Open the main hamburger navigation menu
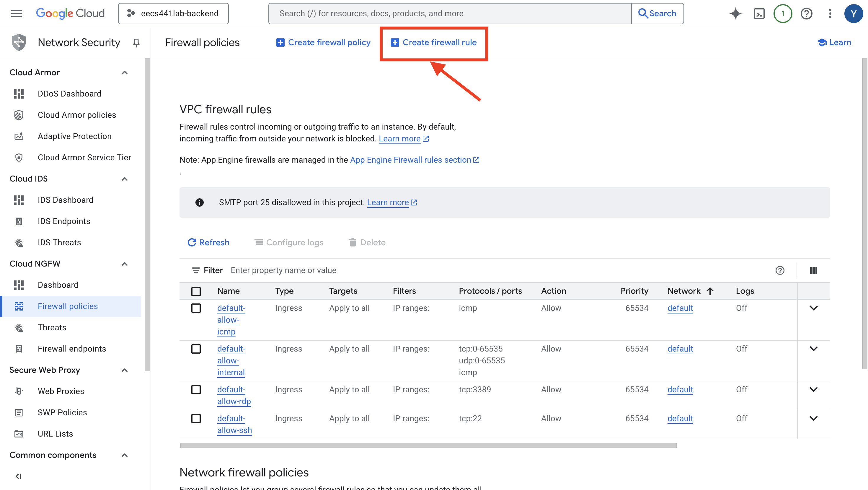The width and height of the screenshot is (868, 490). (x=16, y=14)
